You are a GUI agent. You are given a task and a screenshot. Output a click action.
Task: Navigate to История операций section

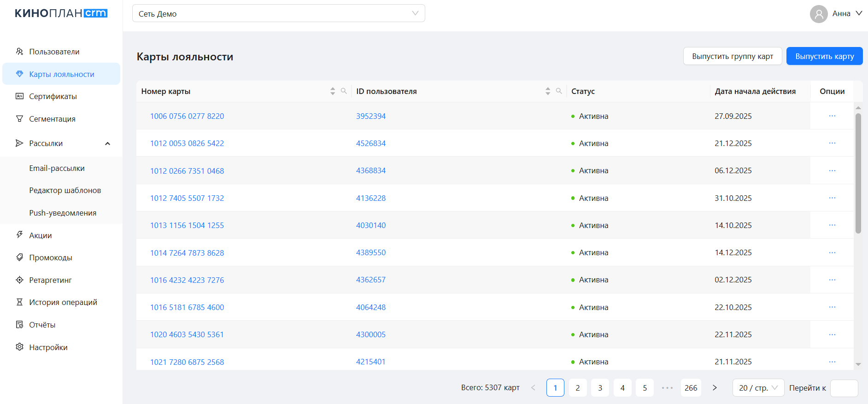63,303
